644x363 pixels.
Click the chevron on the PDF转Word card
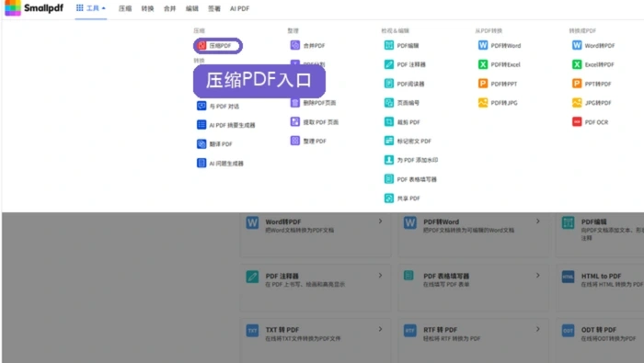[538, 221]
